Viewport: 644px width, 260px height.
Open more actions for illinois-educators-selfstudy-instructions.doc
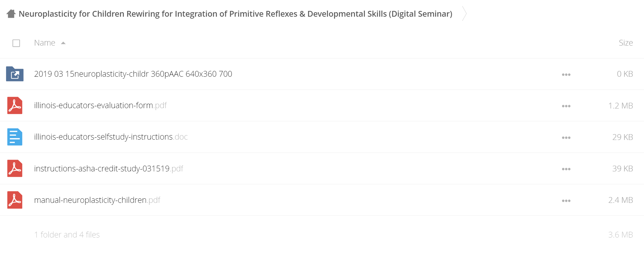pyautogui.click(x=566, y=137)
